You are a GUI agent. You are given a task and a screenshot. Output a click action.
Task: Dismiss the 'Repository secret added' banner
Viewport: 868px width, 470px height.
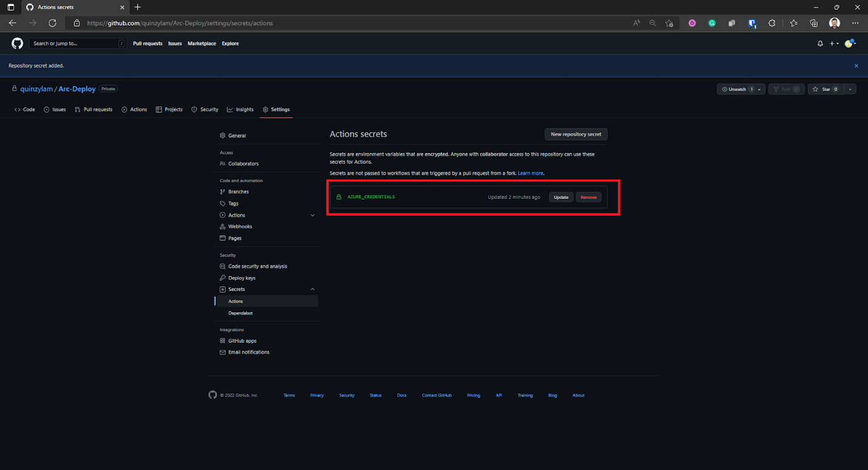(x=856, y=65)
